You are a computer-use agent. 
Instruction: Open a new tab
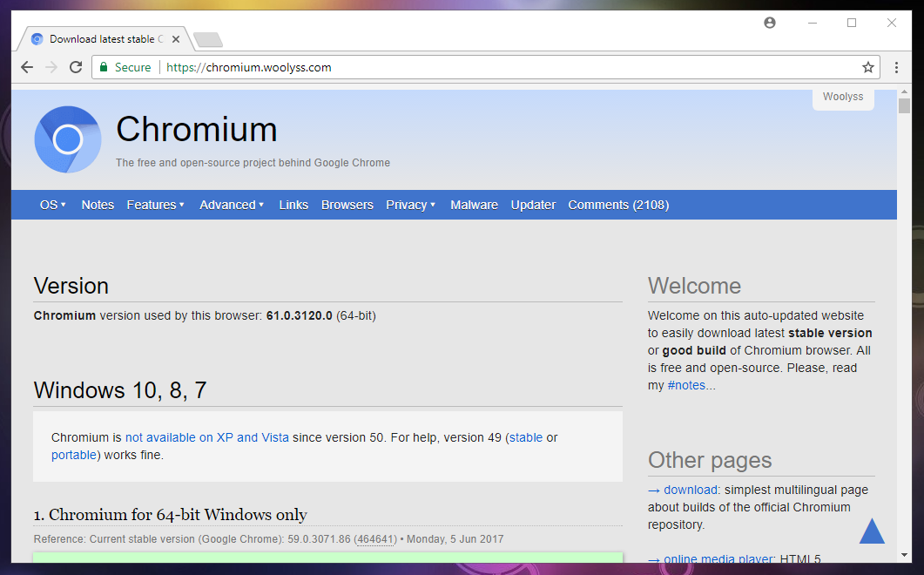(207, 39)
